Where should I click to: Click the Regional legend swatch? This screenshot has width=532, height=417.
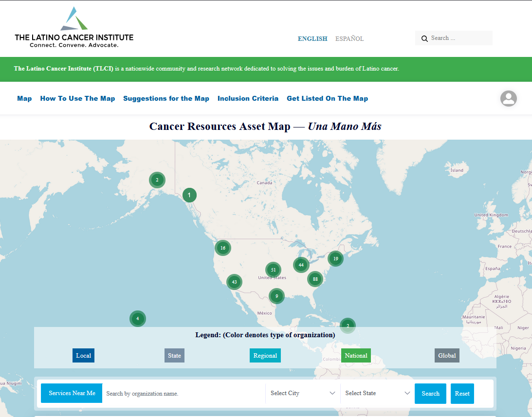point(265,355)
